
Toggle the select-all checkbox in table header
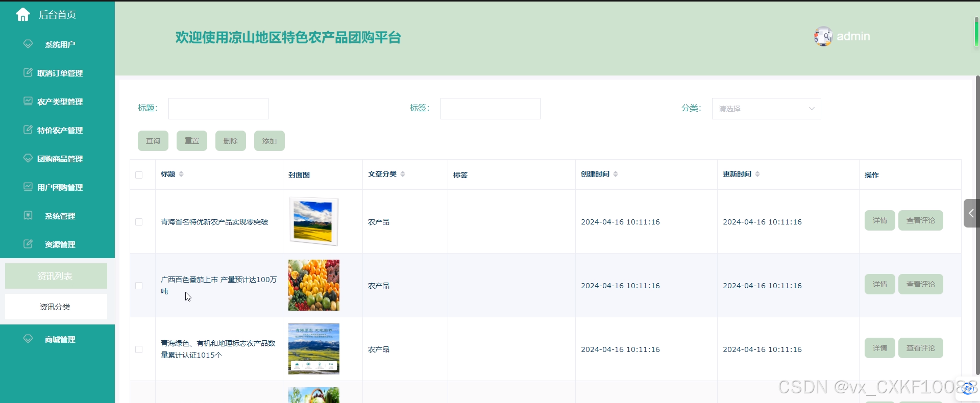point(139,175)
